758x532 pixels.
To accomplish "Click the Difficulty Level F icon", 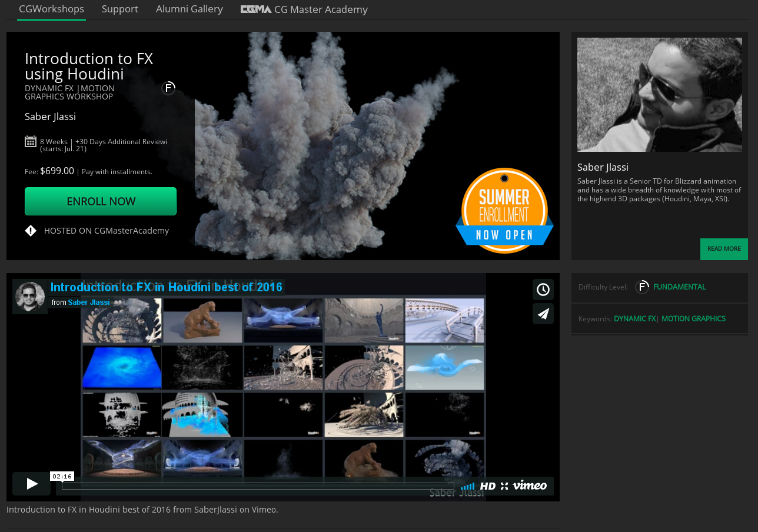I will click(642, 287).
